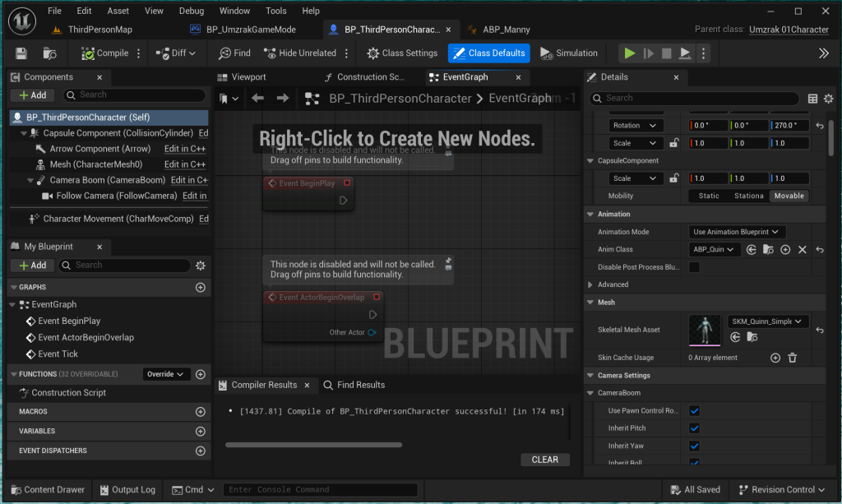The height and width of the screenshot is (504, 842).
Task: Open Animation Mode dropdown
Action: pos(737,232)
